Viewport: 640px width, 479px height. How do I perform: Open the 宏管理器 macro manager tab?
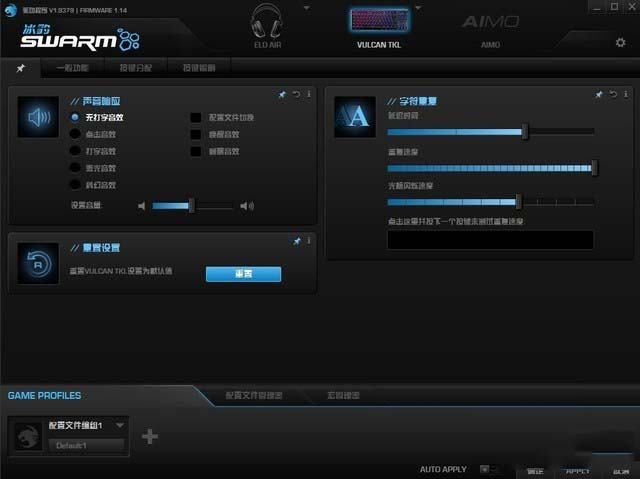point(343,395)
